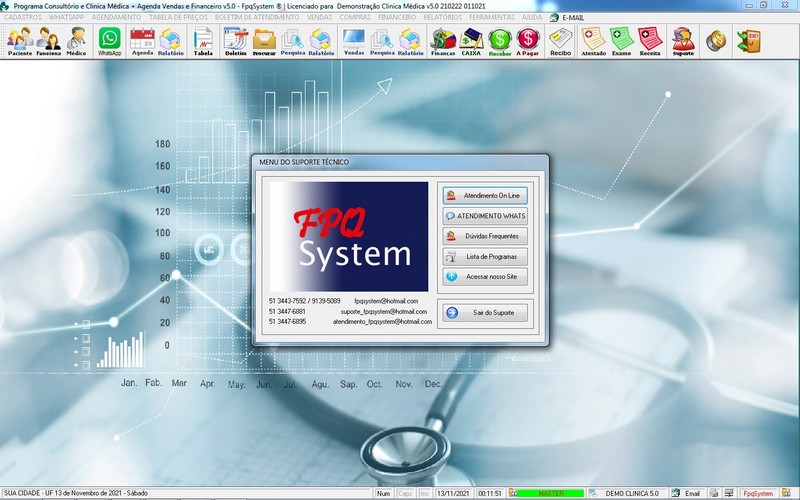Viewport: 800px width, 500px height.
Task: Click the Email status bar item
Action: click(687, 493)
